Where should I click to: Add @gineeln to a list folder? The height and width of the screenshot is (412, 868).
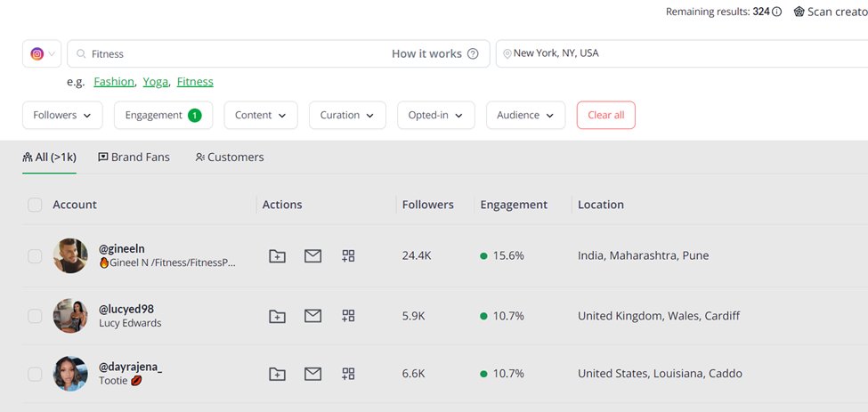coord(277,256)
